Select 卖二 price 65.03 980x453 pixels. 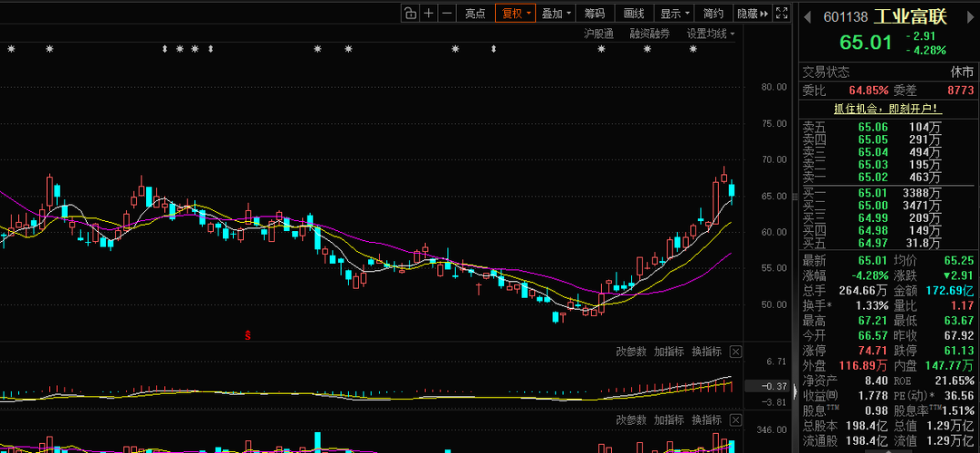[x=872, y=164]
